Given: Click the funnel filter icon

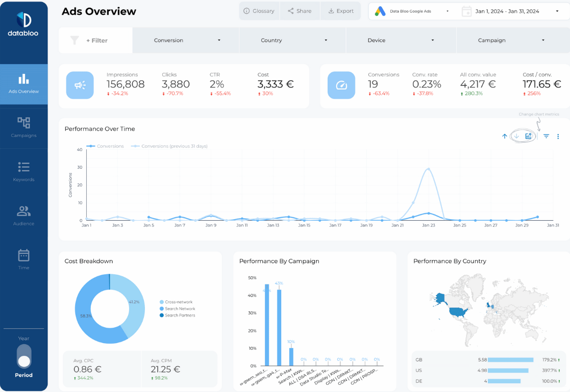Looking at the screenshot, I should click(x=75, y=40).
